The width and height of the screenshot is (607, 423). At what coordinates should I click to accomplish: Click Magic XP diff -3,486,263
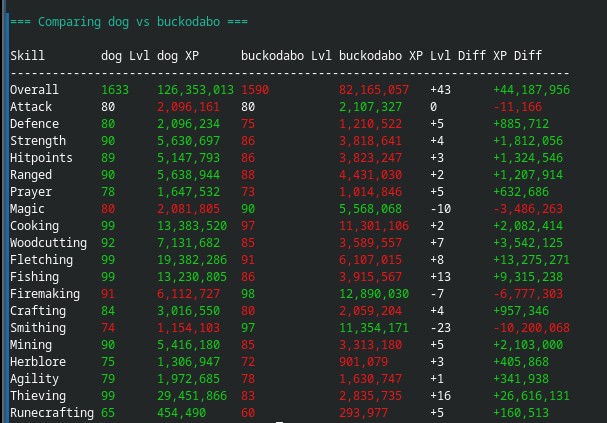[x=528, y=209]
